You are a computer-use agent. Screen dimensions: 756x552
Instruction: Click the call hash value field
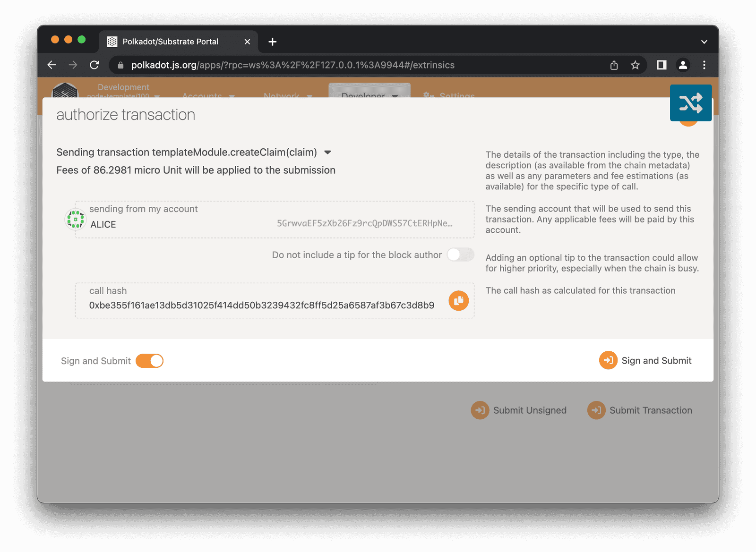(x=261, y=306)
